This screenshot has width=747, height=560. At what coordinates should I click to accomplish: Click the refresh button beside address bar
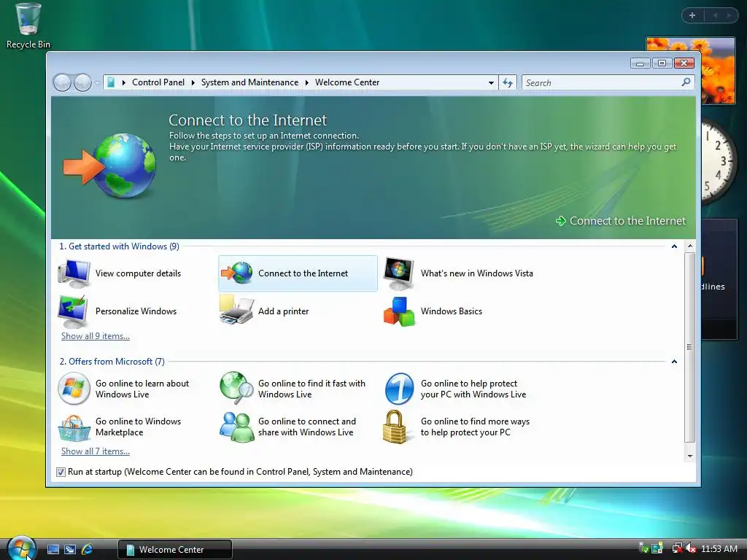[x=508, y=83]
